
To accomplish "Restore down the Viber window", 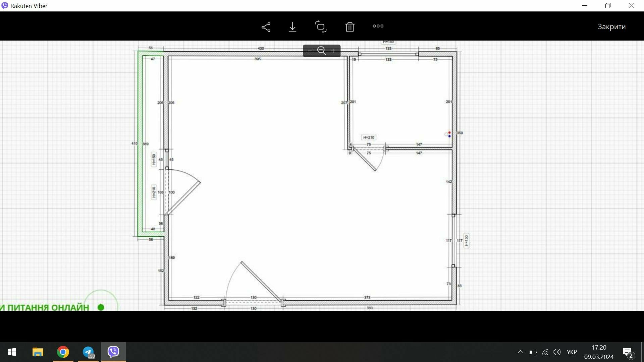I will [x=608, y=6].
